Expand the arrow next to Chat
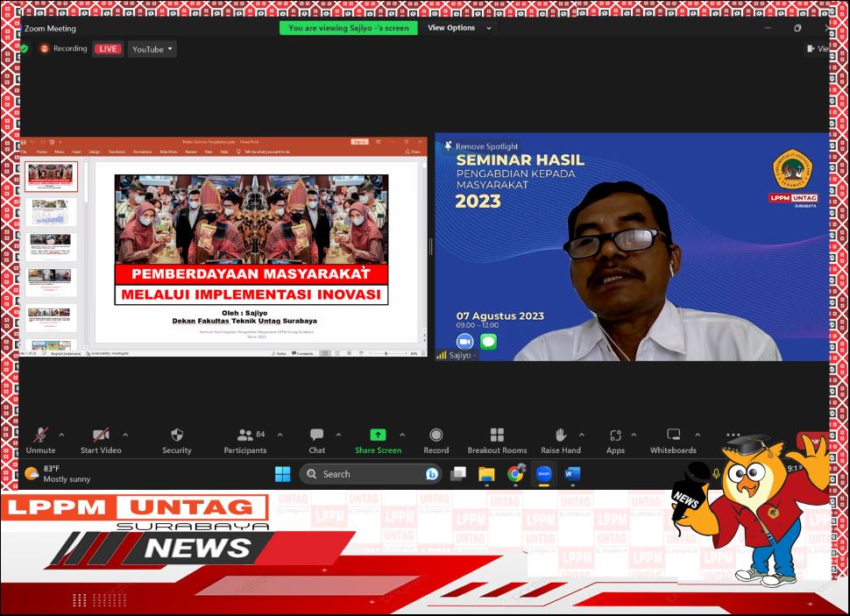The height and width of the screenshot is (616, 850). coord(338,435)
